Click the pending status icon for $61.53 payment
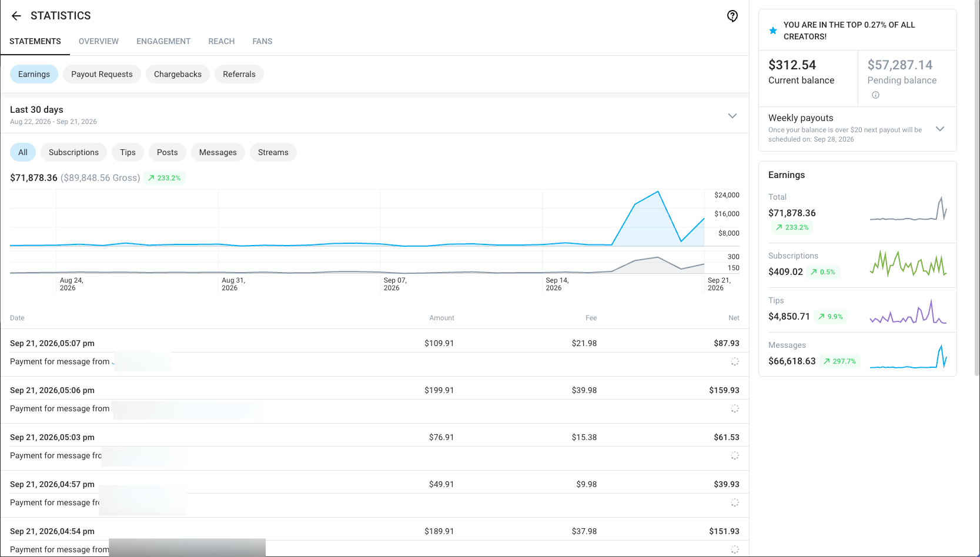The height and width of the screenshot is (557, 980). point(735,455)
